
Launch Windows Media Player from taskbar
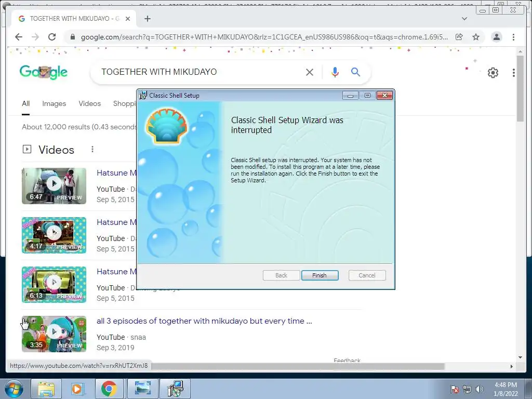coord(77,389)
